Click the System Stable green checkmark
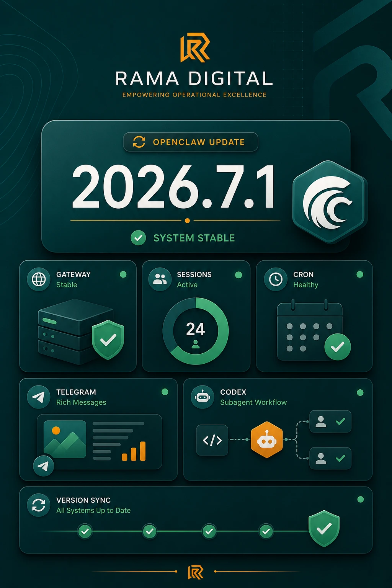 click(138, 238)
